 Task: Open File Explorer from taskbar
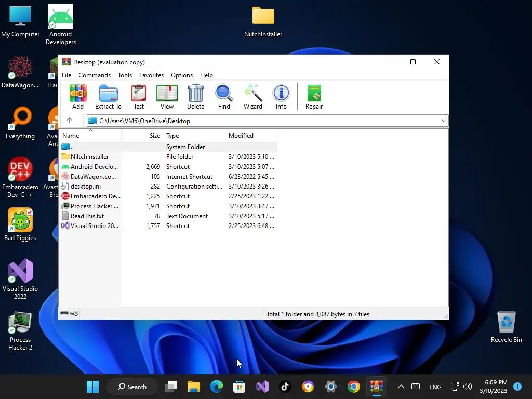tap(194, 387)
